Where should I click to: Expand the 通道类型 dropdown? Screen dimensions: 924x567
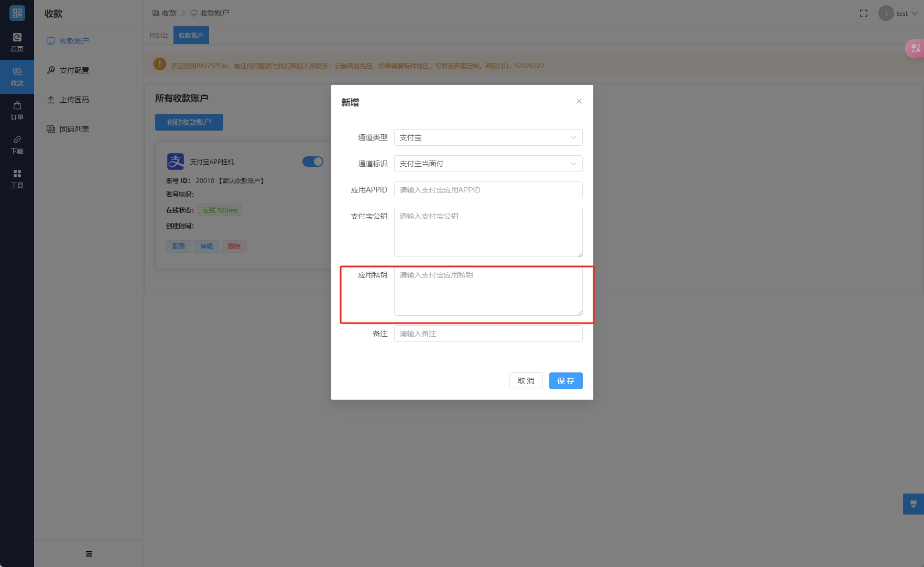coord(488,137)
